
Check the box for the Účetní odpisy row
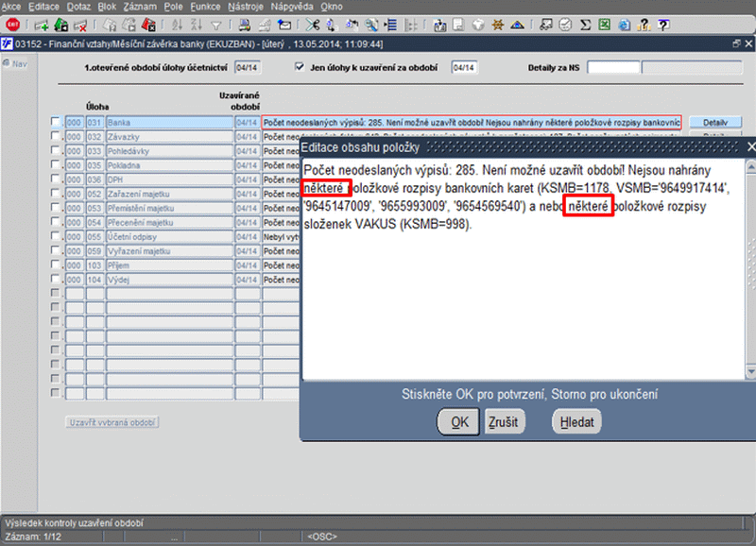[x=56, y=236]
